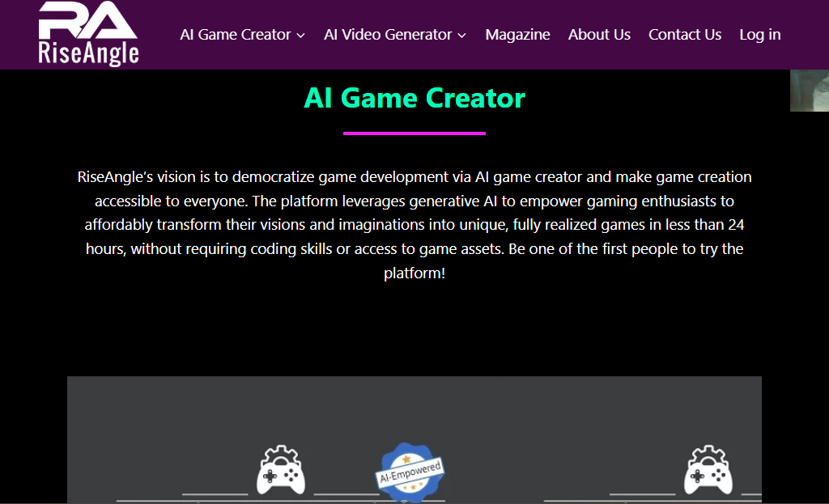
Task: Click the green AI Game Creator heading
Action: pyautogui.click(x=414, y=99)
